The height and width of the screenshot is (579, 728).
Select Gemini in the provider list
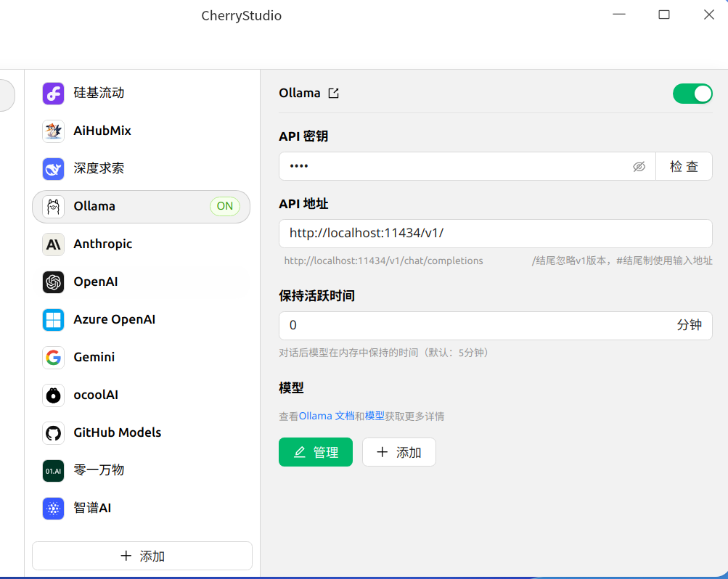(x=141, y=357)
